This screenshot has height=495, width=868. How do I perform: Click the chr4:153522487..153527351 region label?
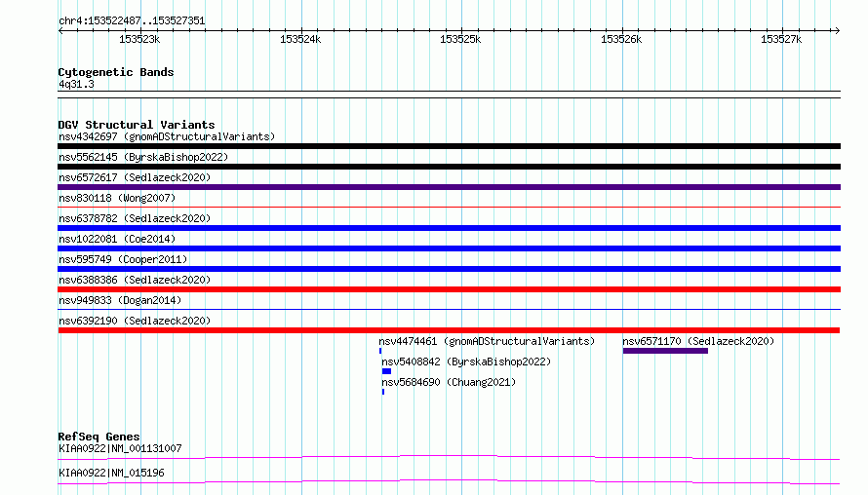pyautogui.click(x=132, y=21)
